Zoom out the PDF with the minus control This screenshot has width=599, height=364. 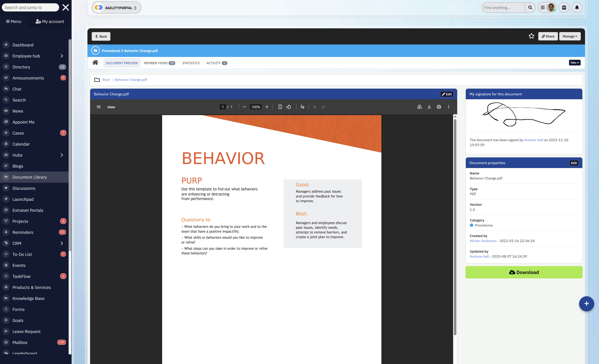coord(245,107)
